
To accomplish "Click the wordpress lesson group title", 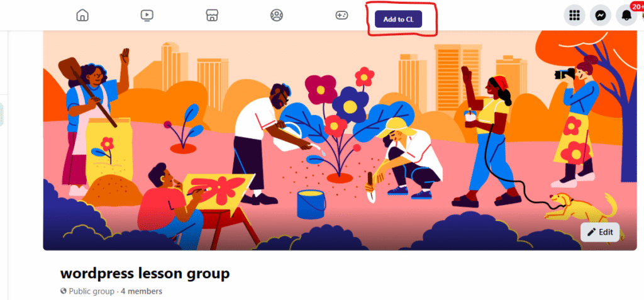I will [x=145, y=274].
